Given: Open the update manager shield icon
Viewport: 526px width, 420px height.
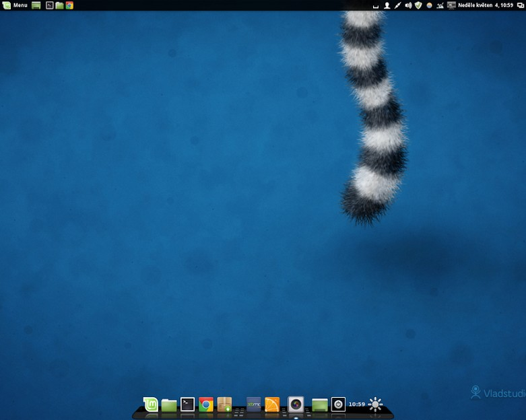Looking at the screenshot, I should pos(418,5).
